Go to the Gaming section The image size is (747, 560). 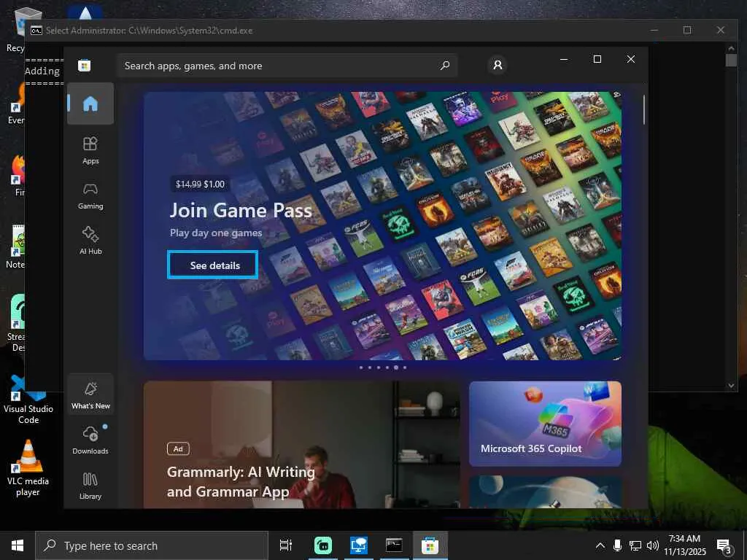coord(90,195)
